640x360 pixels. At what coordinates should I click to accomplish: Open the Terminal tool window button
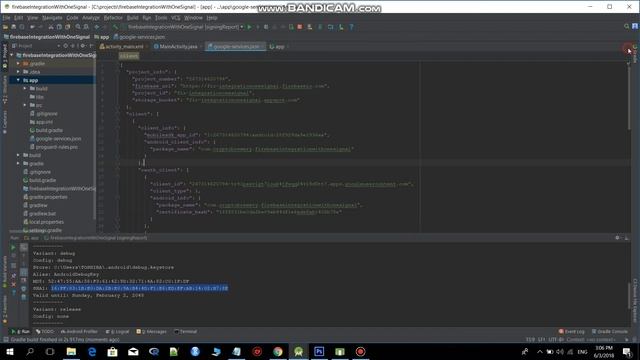185,331
